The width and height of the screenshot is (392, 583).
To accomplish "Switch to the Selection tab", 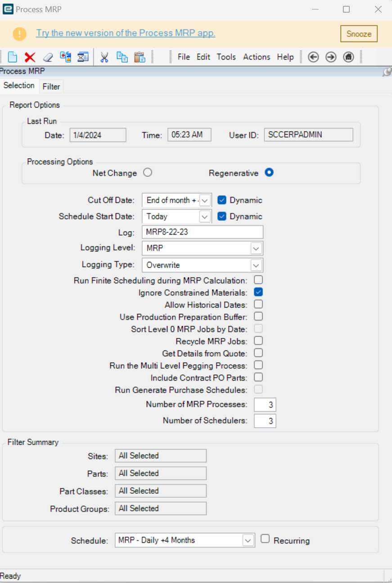I will click(19, 86).
